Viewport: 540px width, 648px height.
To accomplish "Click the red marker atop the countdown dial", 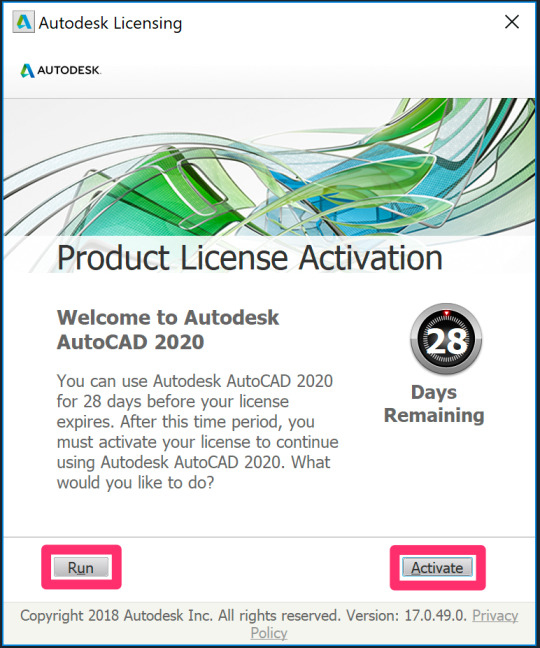I will (446, 314).
